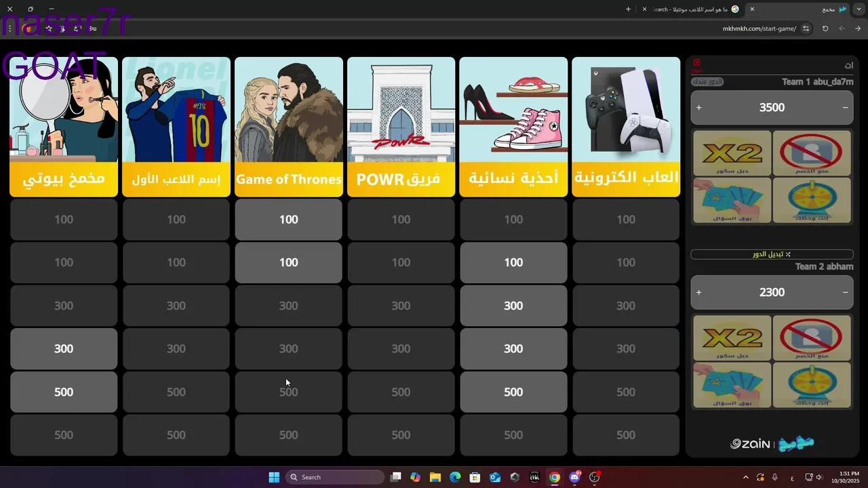This screenshot has width=868, height=488.
Task: Open Discord from the taskbar
Action: 575,477
